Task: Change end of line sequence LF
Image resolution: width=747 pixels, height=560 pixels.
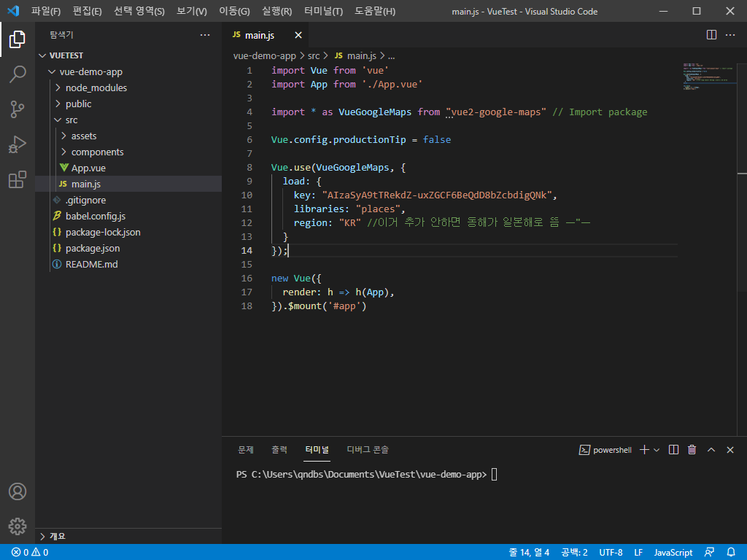Action: coord(638,553)
